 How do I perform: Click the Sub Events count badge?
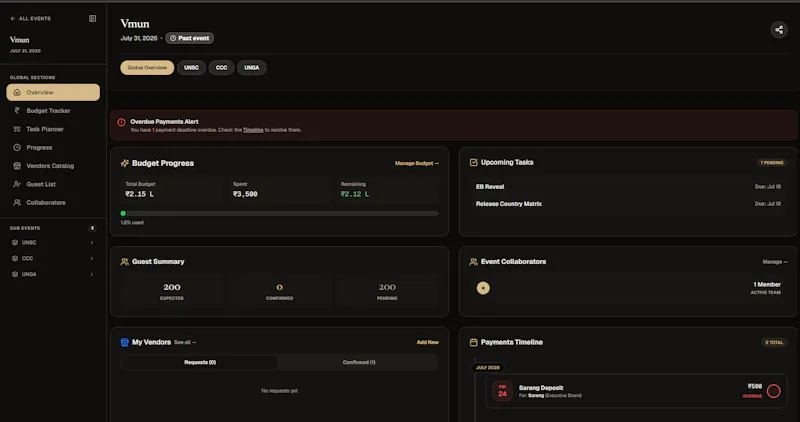(92, 228)
